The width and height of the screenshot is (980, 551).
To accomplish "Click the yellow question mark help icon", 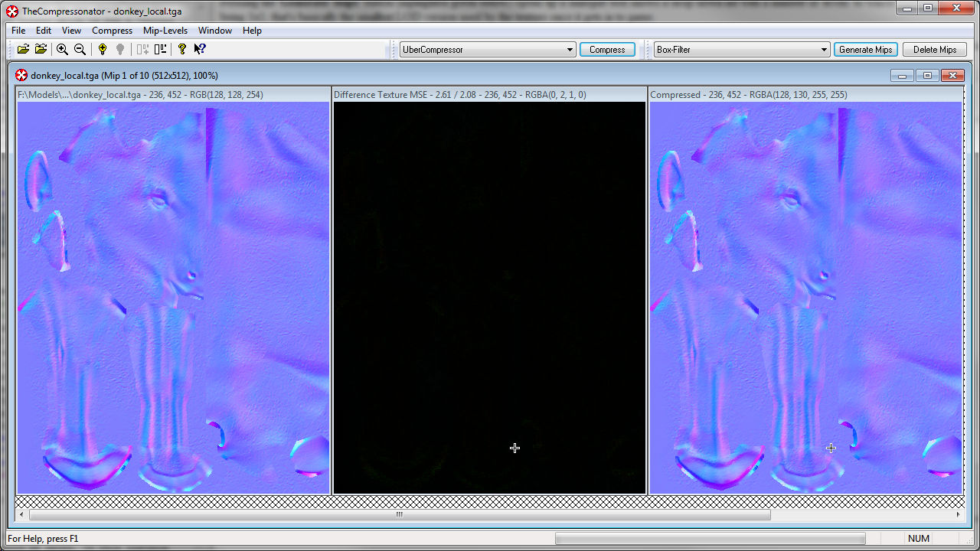I will (181, 49).
